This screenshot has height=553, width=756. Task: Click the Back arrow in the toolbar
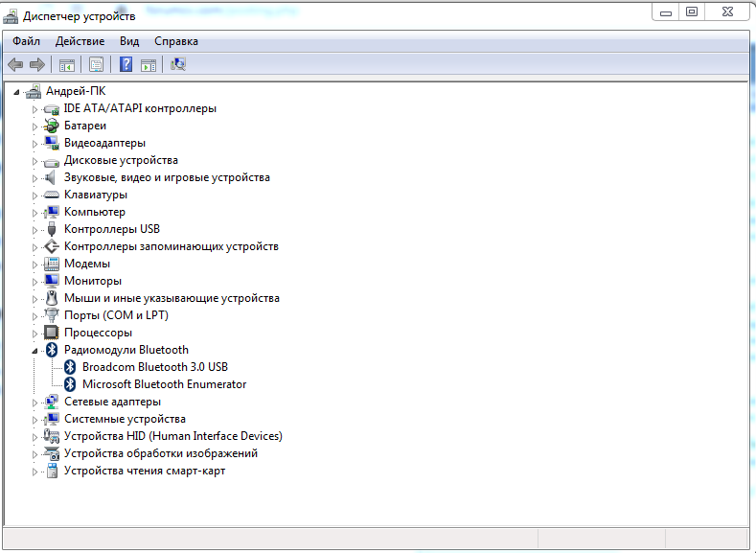(15, 64)
